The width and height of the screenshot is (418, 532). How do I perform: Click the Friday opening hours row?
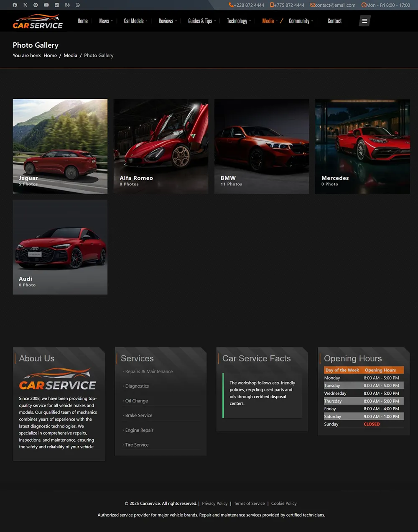364,409
